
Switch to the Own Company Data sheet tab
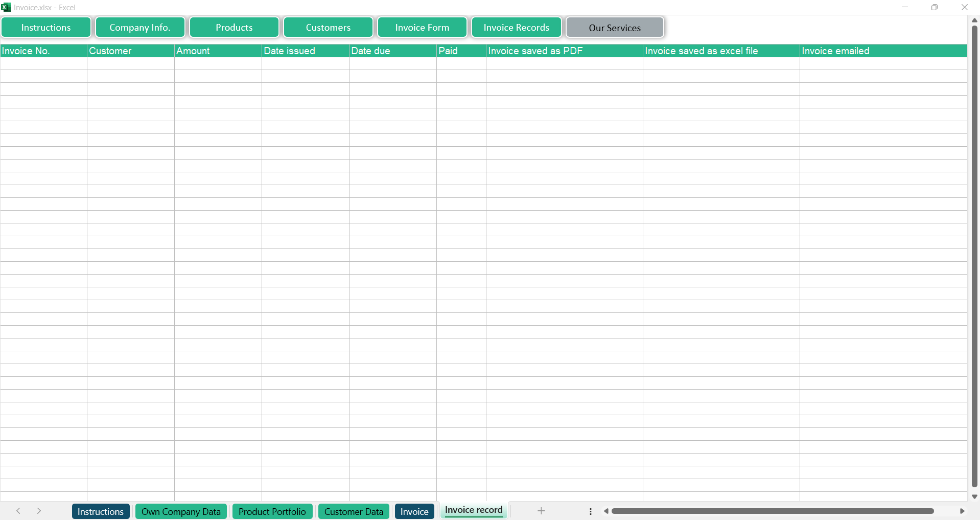(x=181, y=511)
